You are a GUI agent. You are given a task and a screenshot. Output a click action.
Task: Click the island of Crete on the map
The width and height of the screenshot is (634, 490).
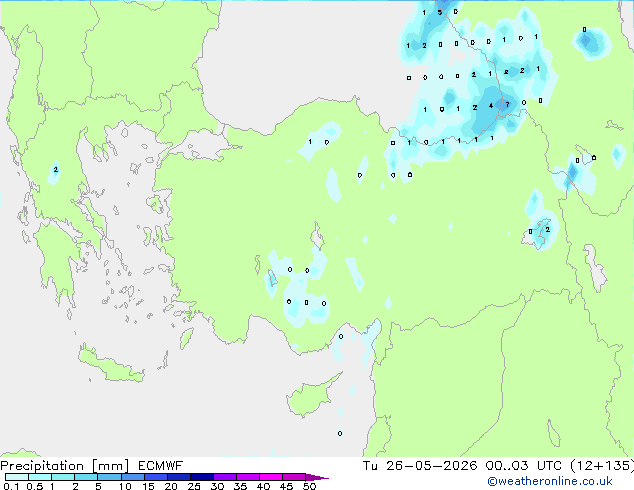pos(110,366)
